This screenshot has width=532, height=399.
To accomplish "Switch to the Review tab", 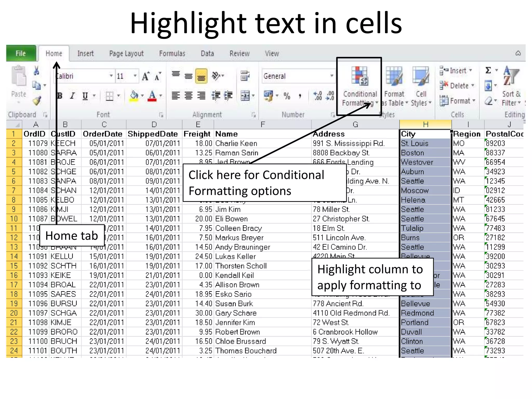I will coord(240,54).
